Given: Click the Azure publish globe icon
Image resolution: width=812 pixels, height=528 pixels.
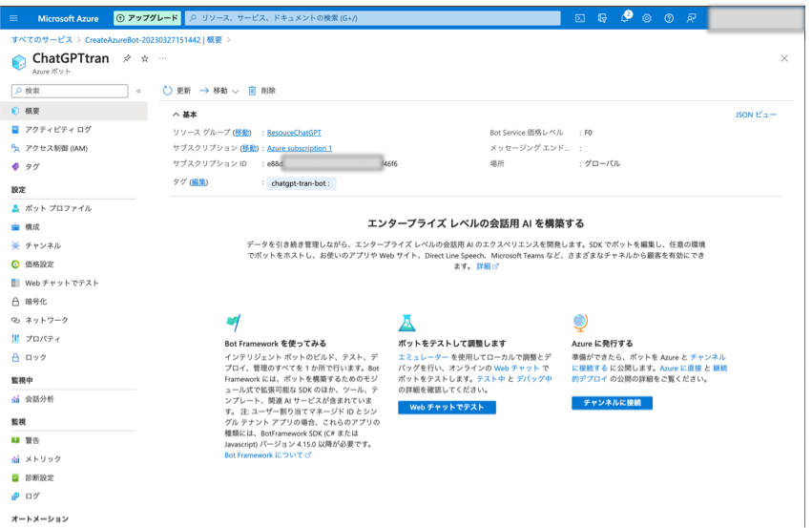Looking at the screenshot, I should pyautogui.click(x=580, y=323).
